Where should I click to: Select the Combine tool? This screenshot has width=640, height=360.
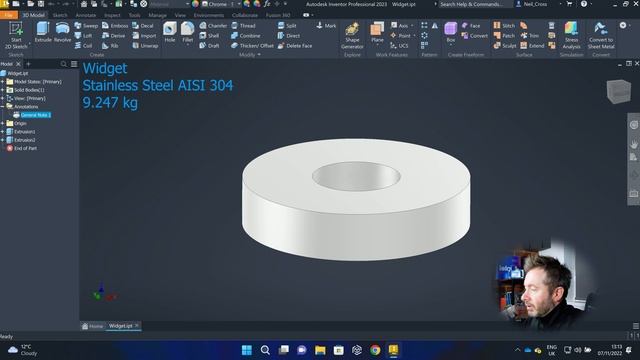tap(246, 36)
